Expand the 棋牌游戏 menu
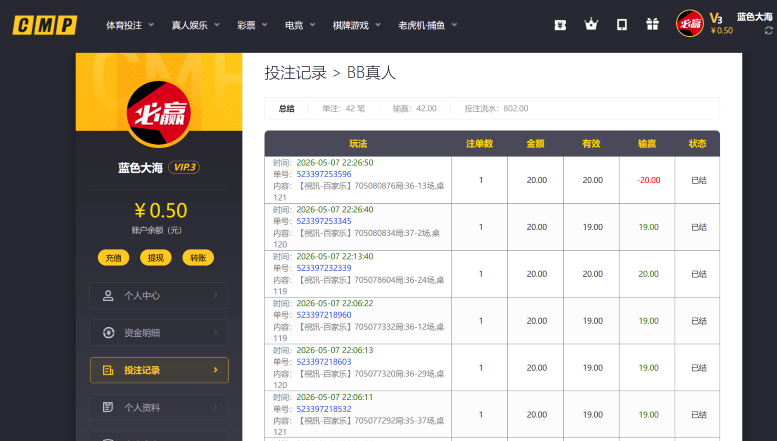The image size is (777, 441). [357, 25]
